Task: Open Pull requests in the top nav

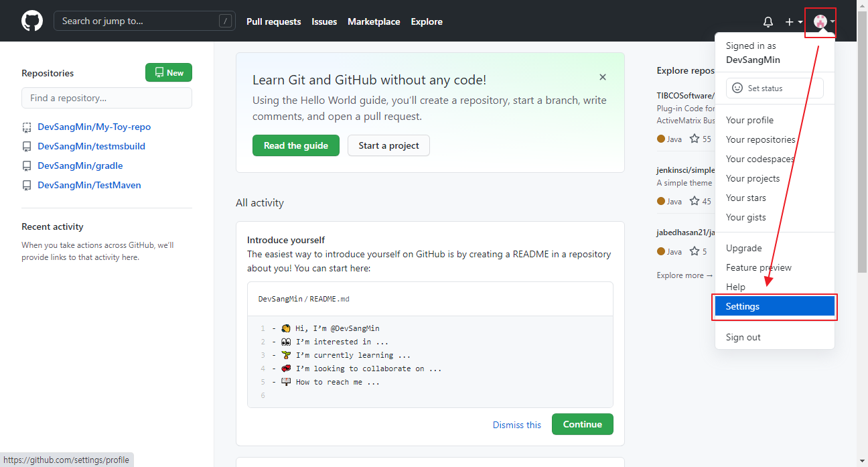Action: [273, 21]
